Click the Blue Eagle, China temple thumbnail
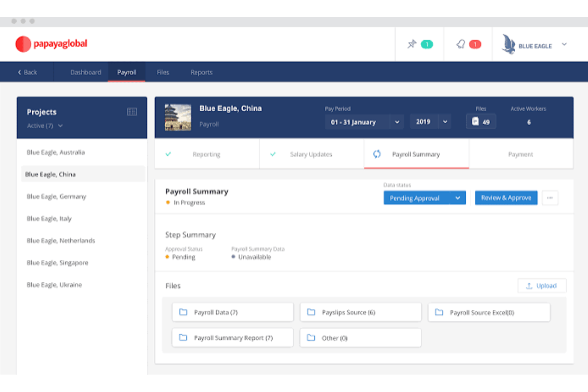588x392 pixels. [x=178, y=118]
